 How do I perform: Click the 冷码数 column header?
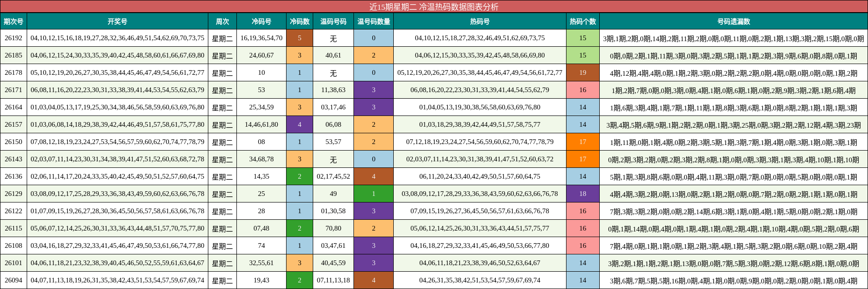[300, 22]
